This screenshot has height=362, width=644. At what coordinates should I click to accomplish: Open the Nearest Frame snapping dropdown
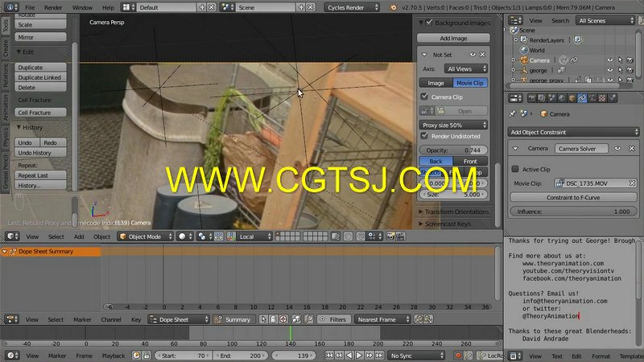click(x=382, y=319)
